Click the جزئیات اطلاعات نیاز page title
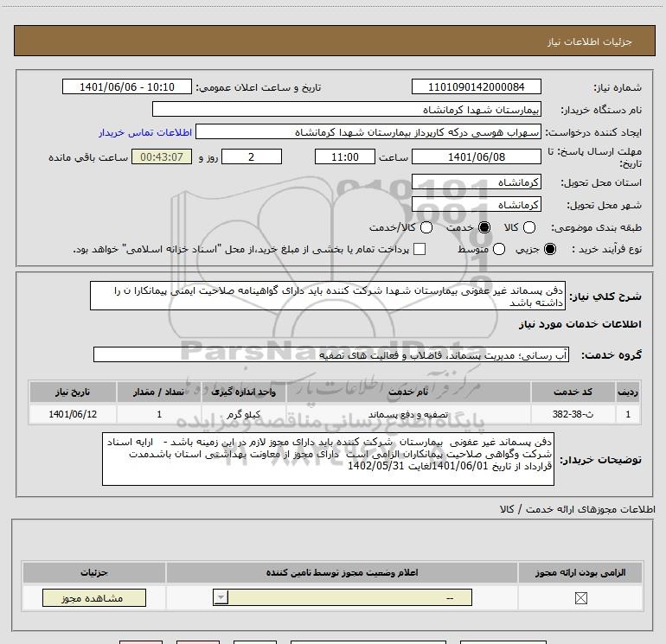The image size is (666, 644). click(589, 41)
